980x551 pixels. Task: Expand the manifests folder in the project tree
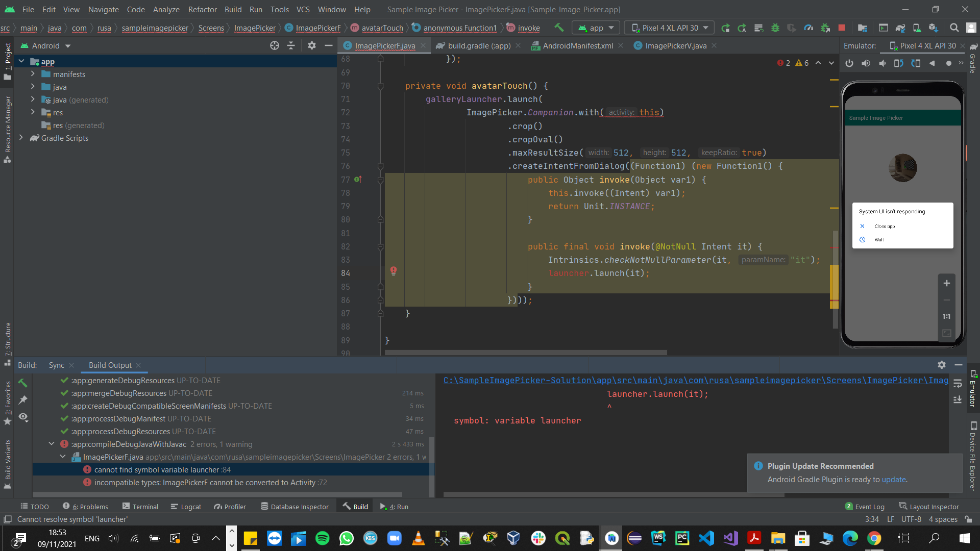point(33,74)
